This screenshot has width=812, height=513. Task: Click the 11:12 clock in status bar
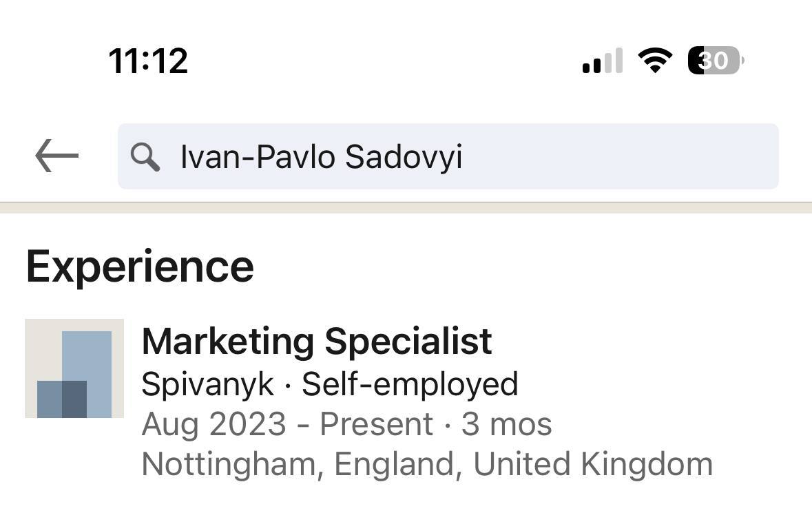(x=148, y=61)
